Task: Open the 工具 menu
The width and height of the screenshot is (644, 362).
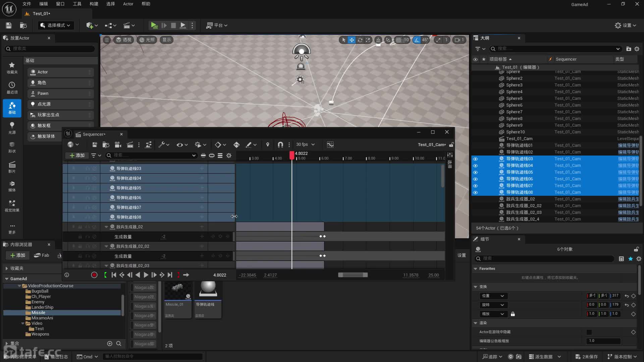Action: (x=77, y=4)
